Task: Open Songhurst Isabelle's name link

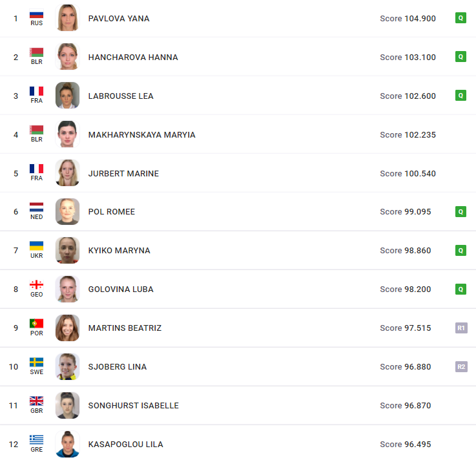Action: (x=133, y=406)
